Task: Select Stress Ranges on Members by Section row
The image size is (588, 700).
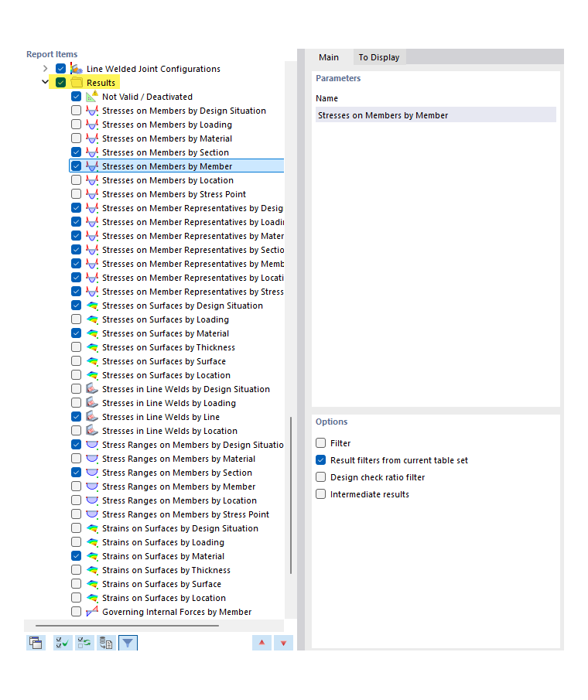Action: tap(177, 473)
